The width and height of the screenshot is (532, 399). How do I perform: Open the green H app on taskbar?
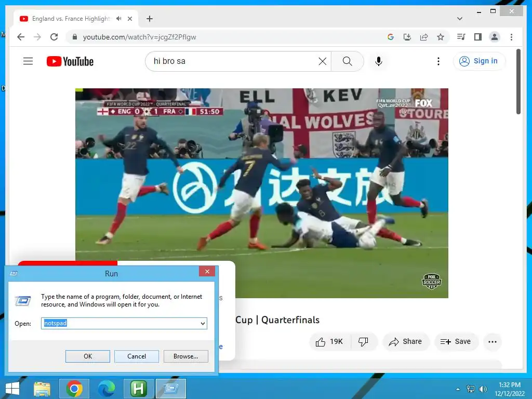tap(138, 389)
